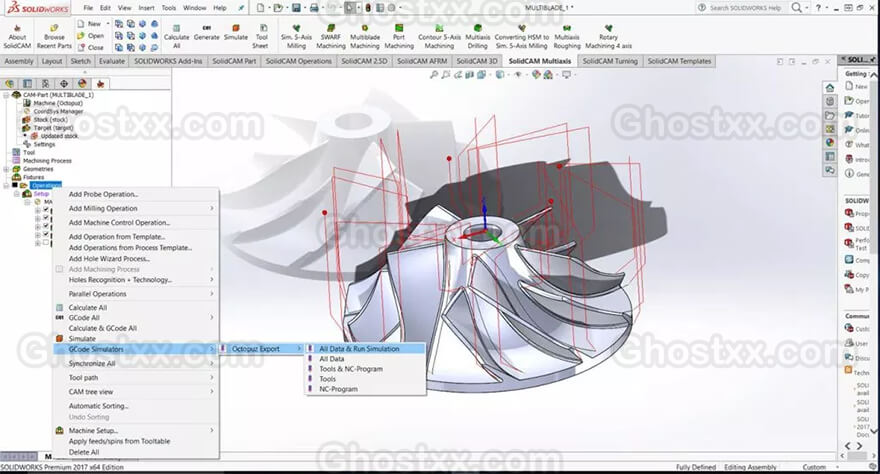Open CAM tree view submenu
The height and width of the screenshot is (474, 880).
135,392
